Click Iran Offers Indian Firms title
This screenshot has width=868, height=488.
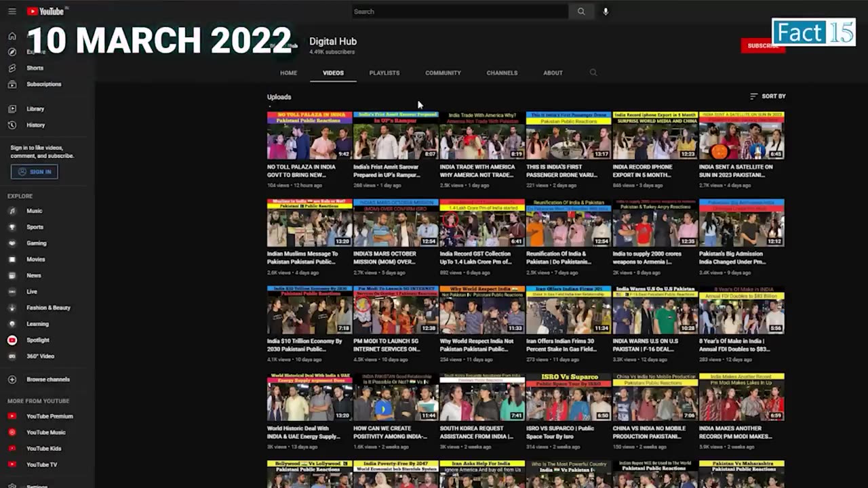click(561, 345)
